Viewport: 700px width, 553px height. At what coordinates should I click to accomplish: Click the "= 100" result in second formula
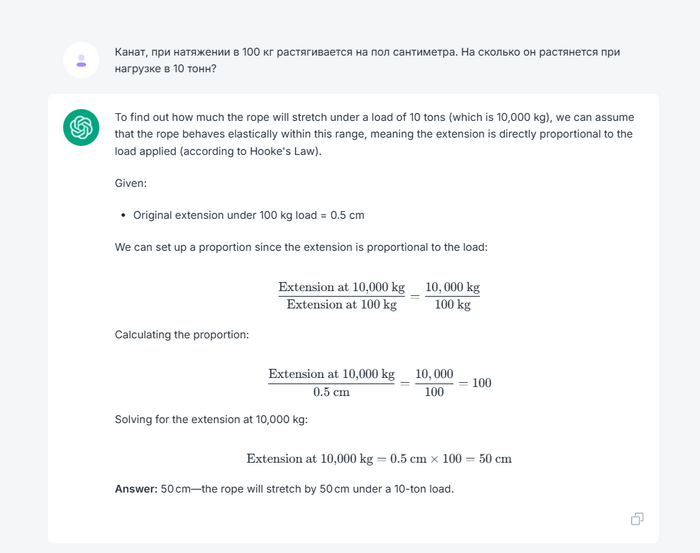click(475, 383)
